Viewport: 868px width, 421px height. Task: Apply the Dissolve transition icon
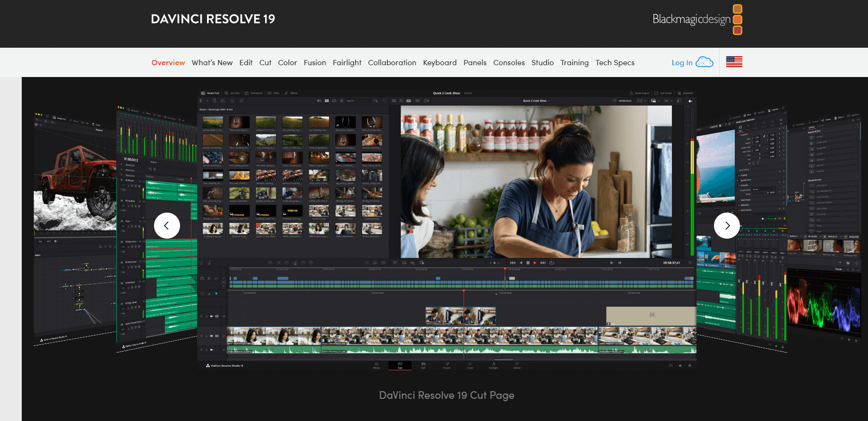[375, 263]
